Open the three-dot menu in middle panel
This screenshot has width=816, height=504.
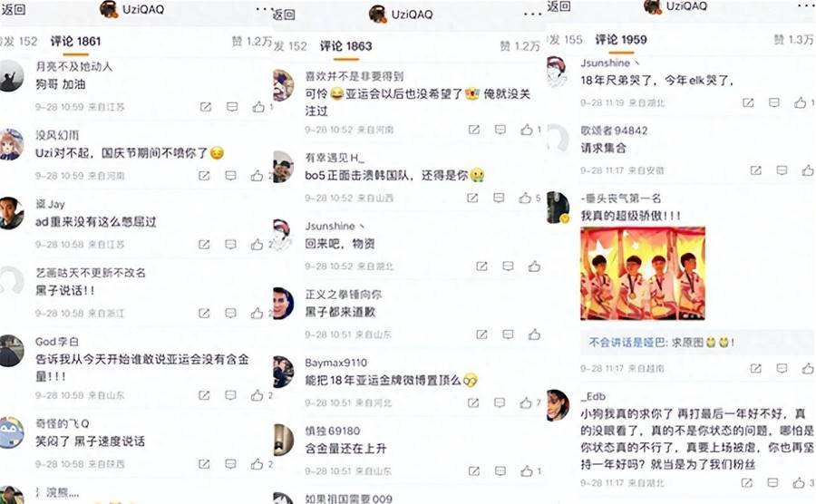click(x=532, y=14)
